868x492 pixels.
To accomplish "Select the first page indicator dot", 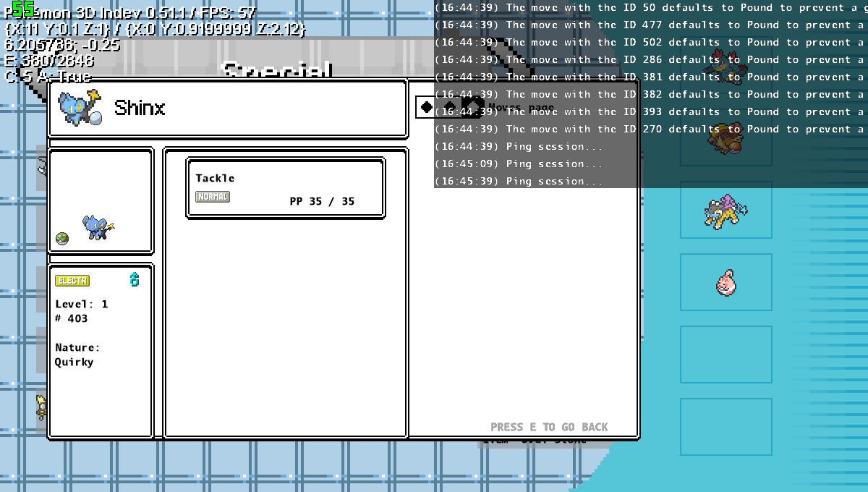I will click(x=427, y=107).
